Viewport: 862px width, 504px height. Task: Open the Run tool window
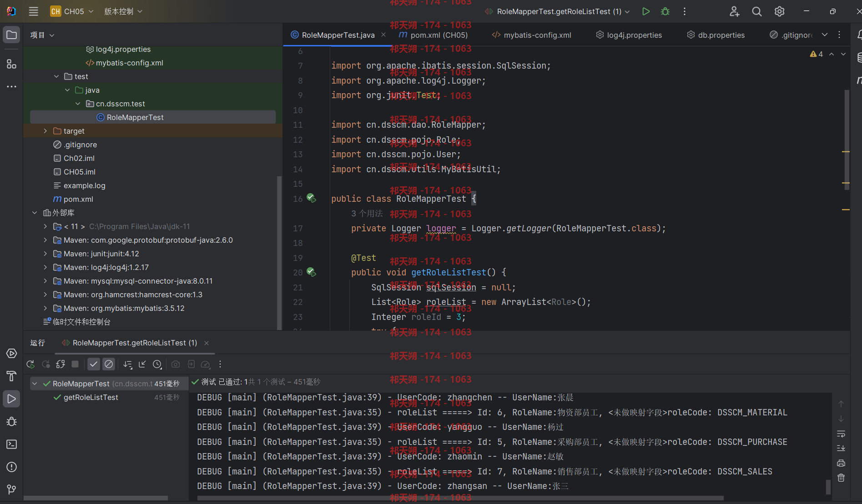[x=12, y=399]
